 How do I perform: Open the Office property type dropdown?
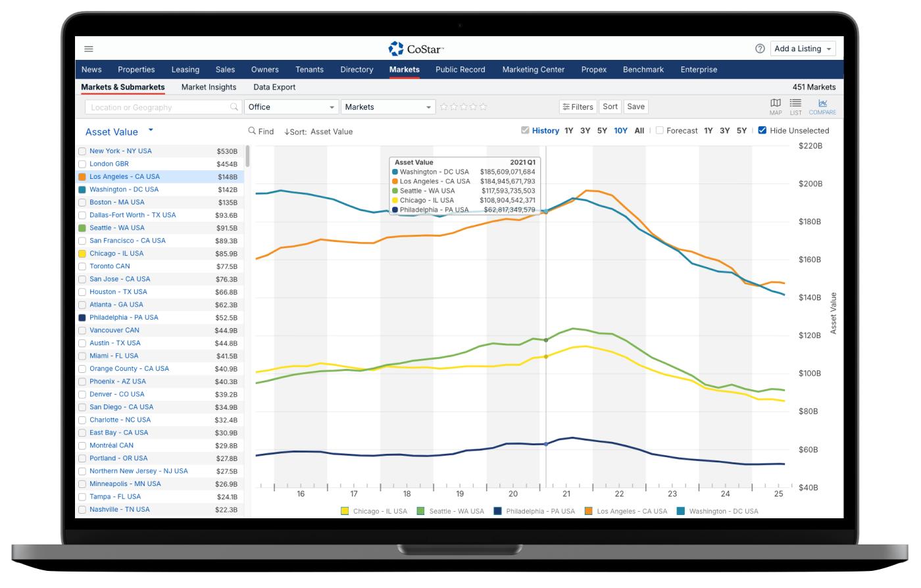(x=291, y=107)
